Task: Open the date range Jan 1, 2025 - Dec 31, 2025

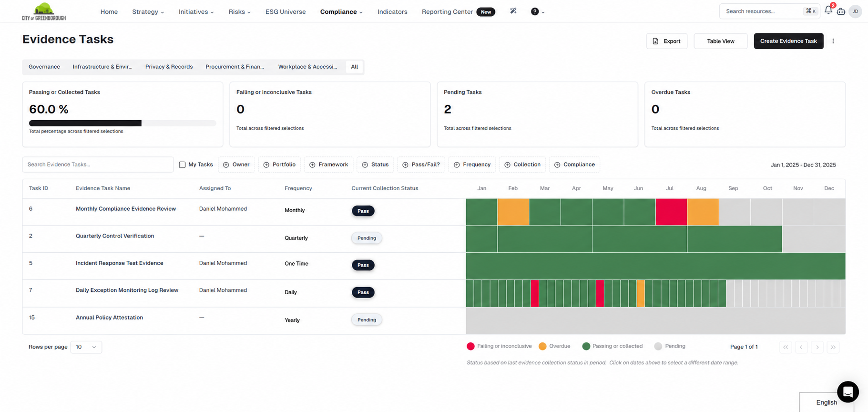Action: (x=803, y=165)
